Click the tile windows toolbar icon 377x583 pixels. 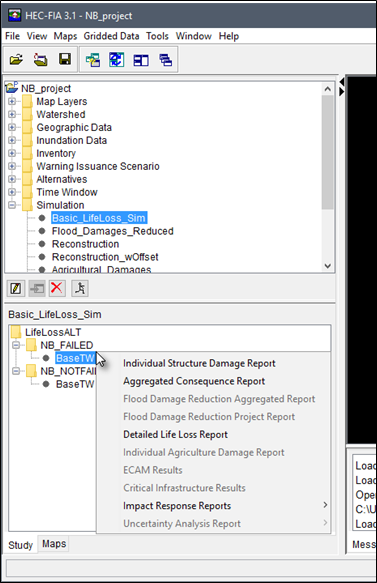click(x=141, y=60)
